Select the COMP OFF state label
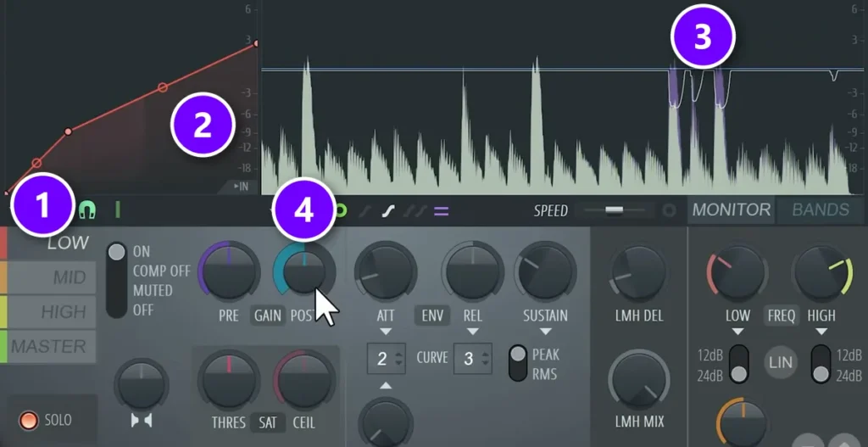 point(162,271)
